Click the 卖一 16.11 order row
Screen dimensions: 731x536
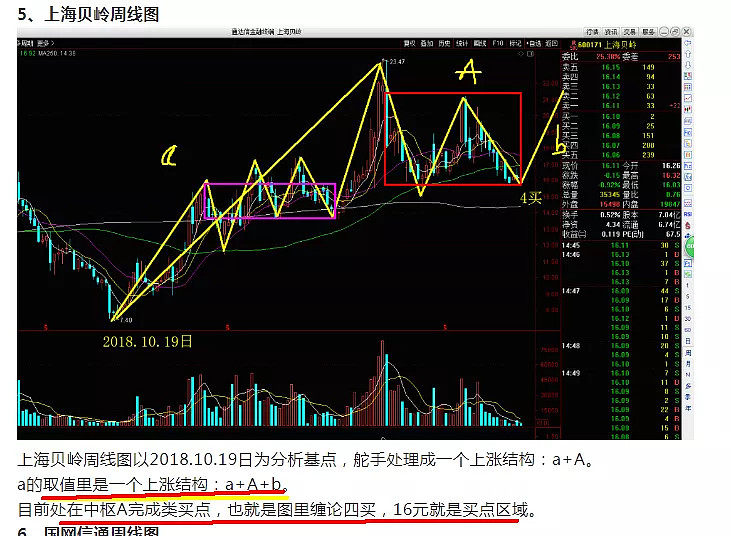621,106
